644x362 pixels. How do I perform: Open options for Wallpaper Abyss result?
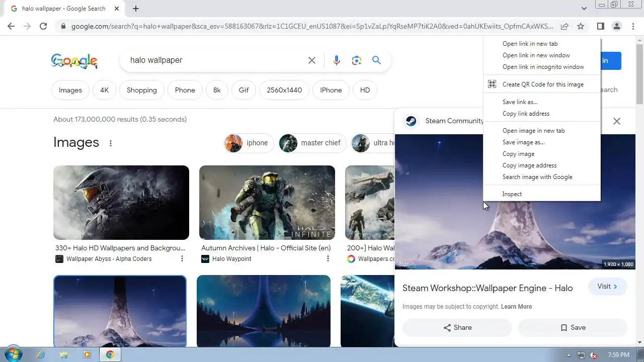(x=182, y=259)
